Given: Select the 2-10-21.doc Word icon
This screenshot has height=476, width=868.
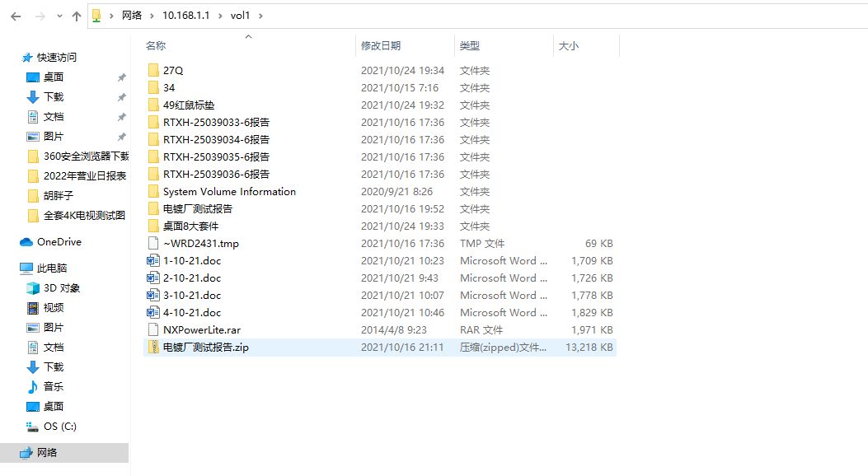Looking at the screenshot, I should [153, 278].
